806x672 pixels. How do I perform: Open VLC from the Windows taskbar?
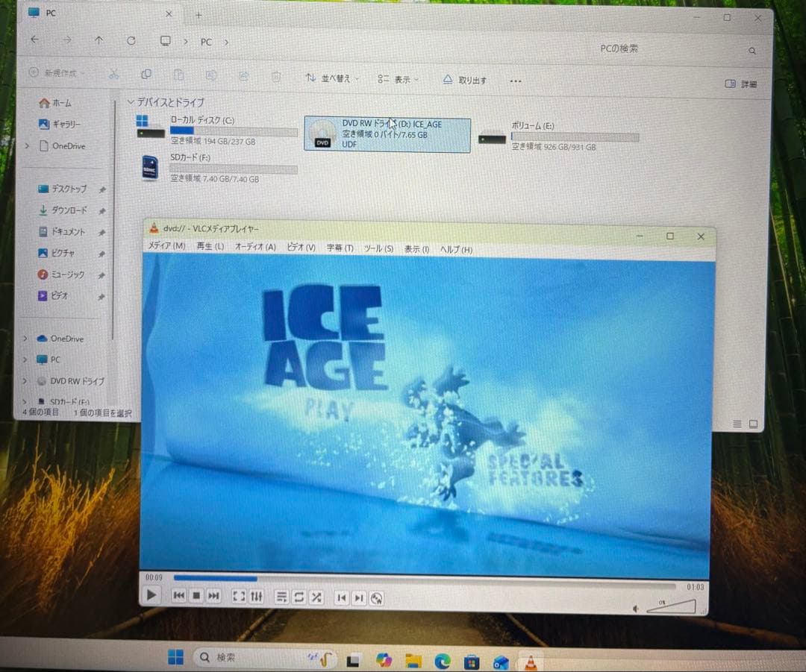coord(531,661)
